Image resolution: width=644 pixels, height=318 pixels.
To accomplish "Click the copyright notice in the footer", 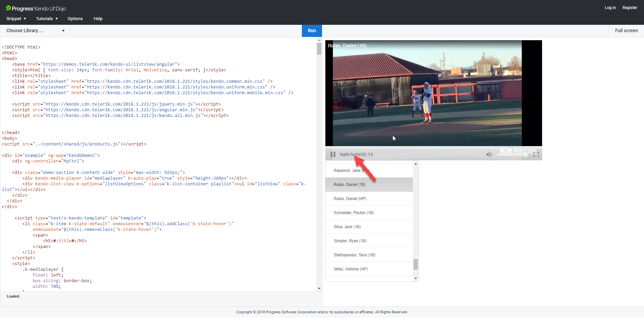I will click(x=322, y=312).
